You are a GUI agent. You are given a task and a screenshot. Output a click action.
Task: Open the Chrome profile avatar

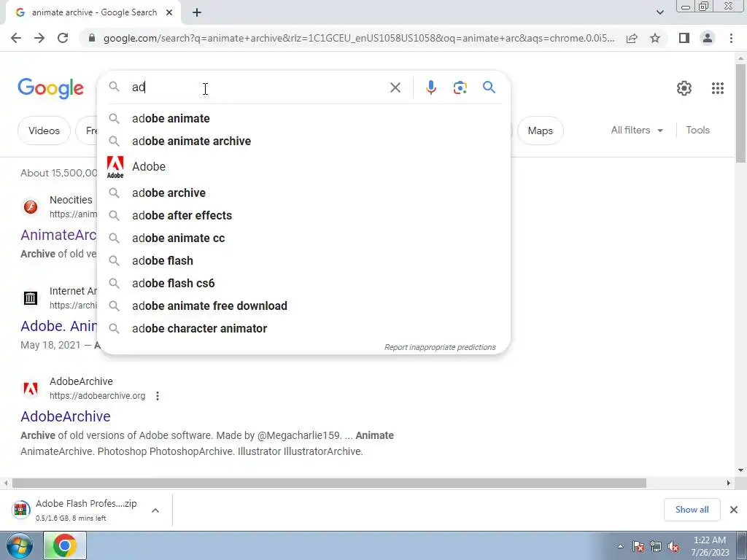[708, 38]
